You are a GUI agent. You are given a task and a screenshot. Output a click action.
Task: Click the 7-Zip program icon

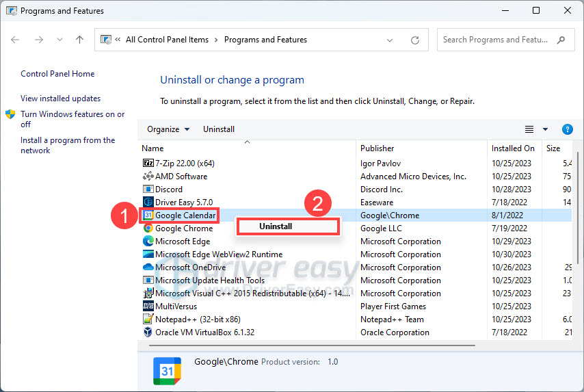tap(148, 163)
